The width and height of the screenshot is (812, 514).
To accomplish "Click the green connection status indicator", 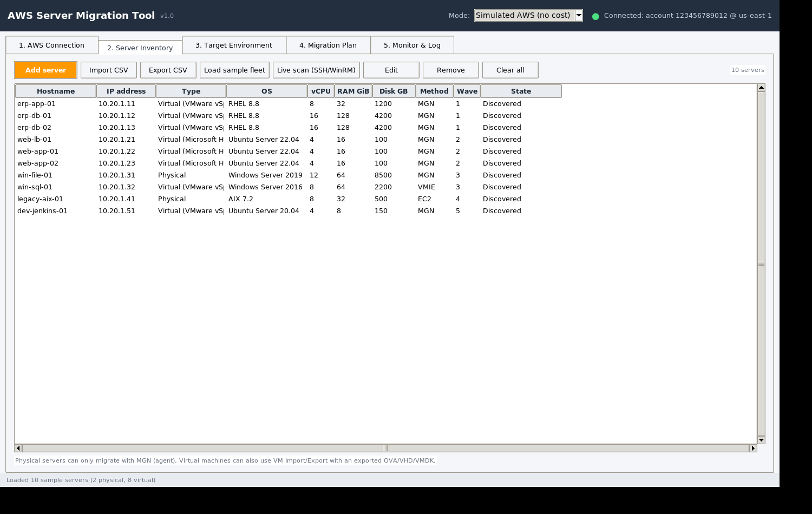I will 595,16.
